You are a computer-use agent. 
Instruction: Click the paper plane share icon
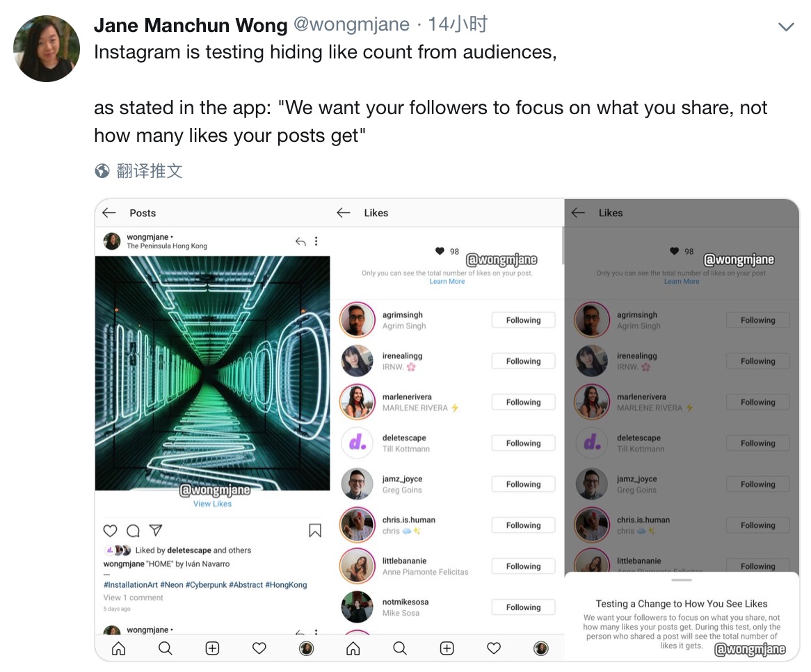point(156,531)
